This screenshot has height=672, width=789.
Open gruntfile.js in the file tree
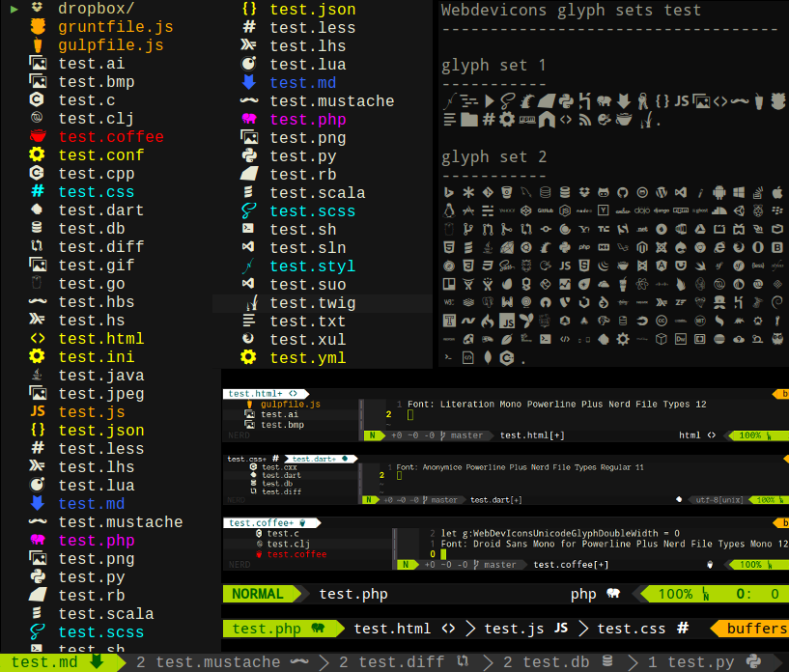(116, 27)
